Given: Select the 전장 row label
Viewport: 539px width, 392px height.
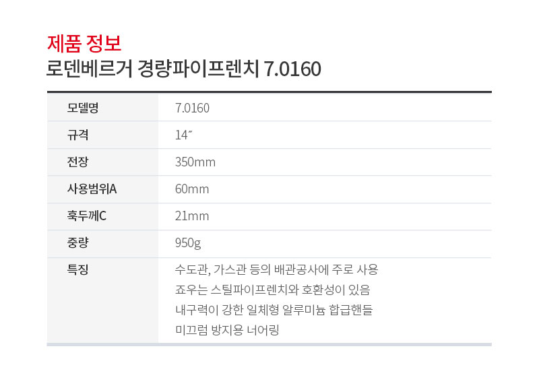Looking at the screenshot, I should (77, 162).
